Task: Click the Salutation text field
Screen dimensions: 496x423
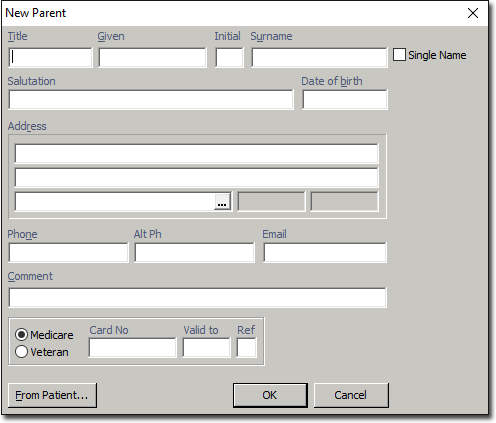Action: [151, 99]
